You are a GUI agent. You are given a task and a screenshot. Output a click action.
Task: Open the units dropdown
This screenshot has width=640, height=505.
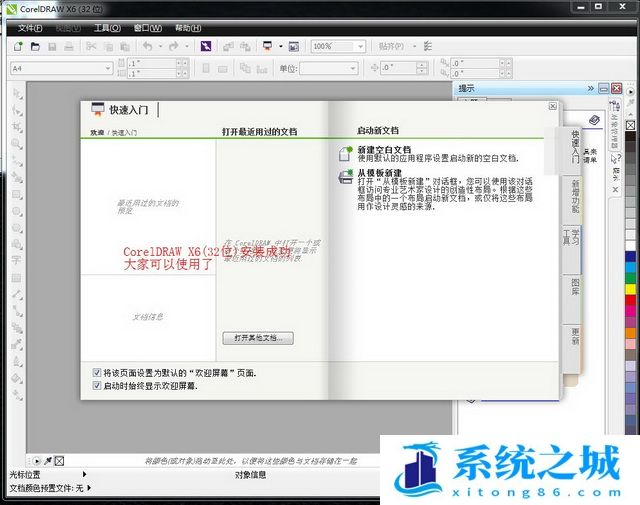click(x=353, y=68)
